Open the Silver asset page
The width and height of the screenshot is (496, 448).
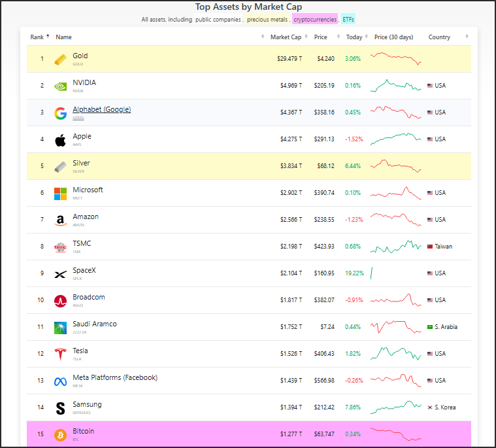pos(81,163)
